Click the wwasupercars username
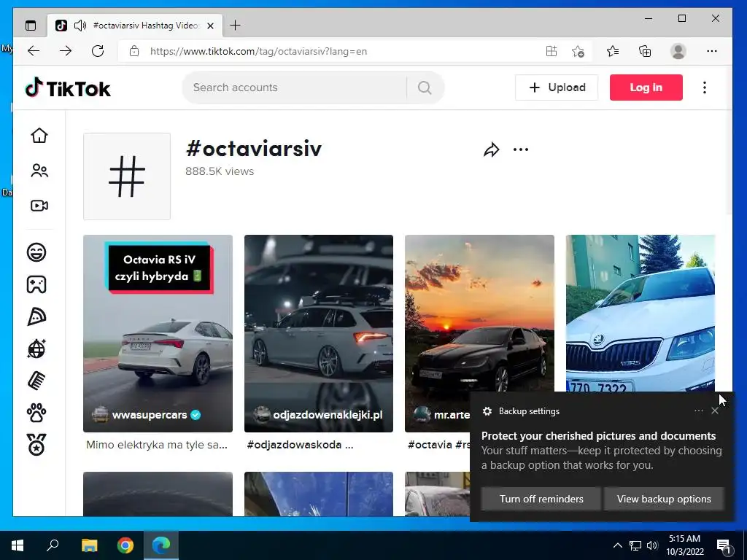 (x=149, y=415)
